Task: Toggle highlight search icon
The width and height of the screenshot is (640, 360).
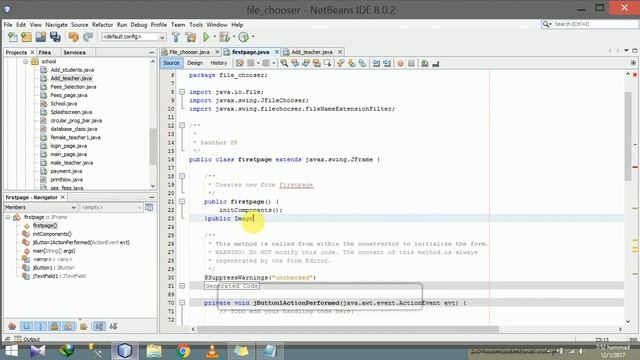Action: (x=316, y=63)
